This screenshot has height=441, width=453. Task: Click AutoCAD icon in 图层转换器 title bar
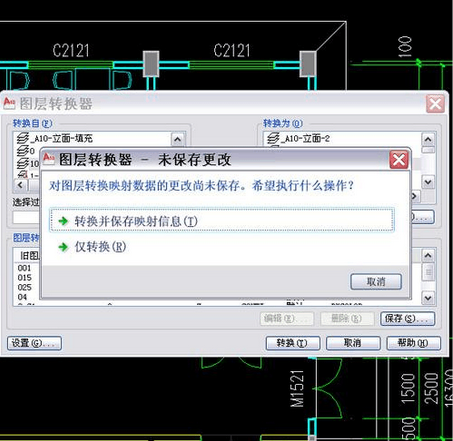click(x=9, y=103)
